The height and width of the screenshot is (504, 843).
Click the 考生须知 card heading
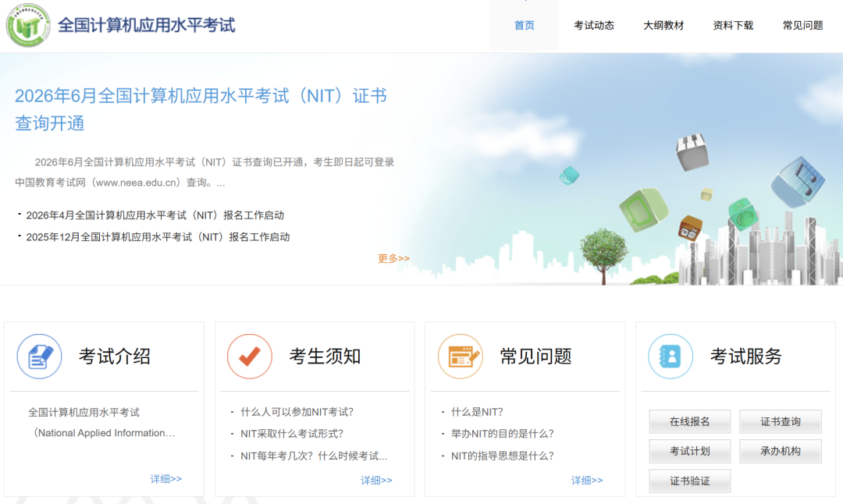(325, 357)
